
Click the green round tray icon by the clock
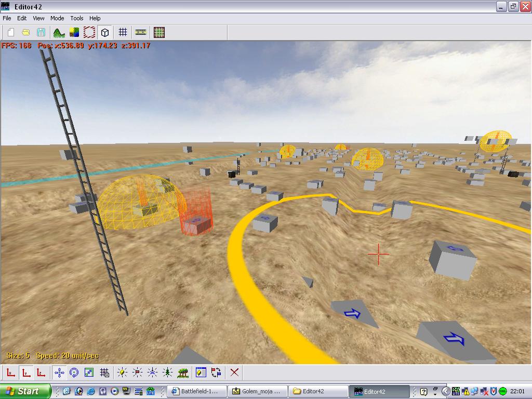[502, 392]
